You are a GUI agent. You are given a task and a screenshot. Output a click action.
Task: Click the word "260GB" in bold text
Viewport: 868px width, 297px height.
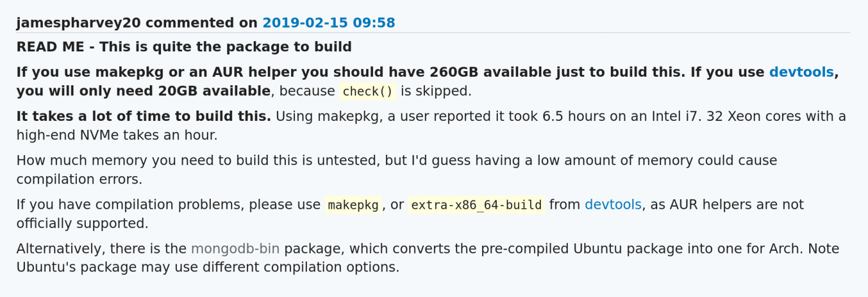[x=454, y=72]
